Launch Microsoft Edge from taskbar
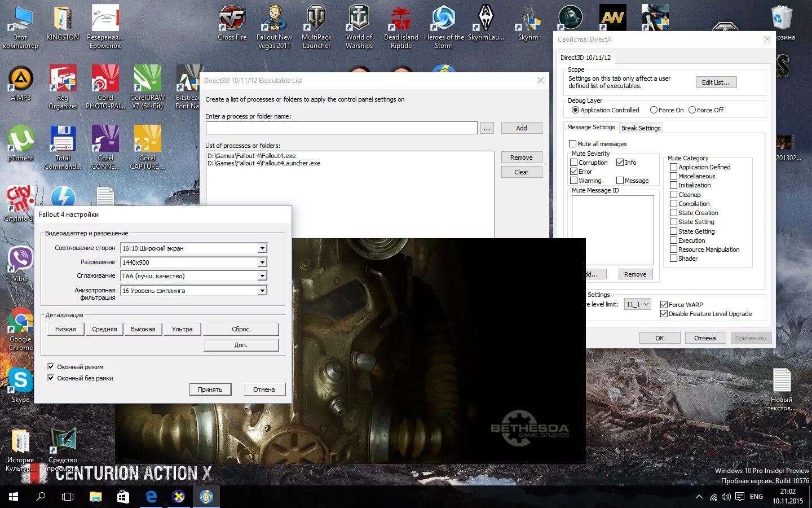 tap(151, 497)
